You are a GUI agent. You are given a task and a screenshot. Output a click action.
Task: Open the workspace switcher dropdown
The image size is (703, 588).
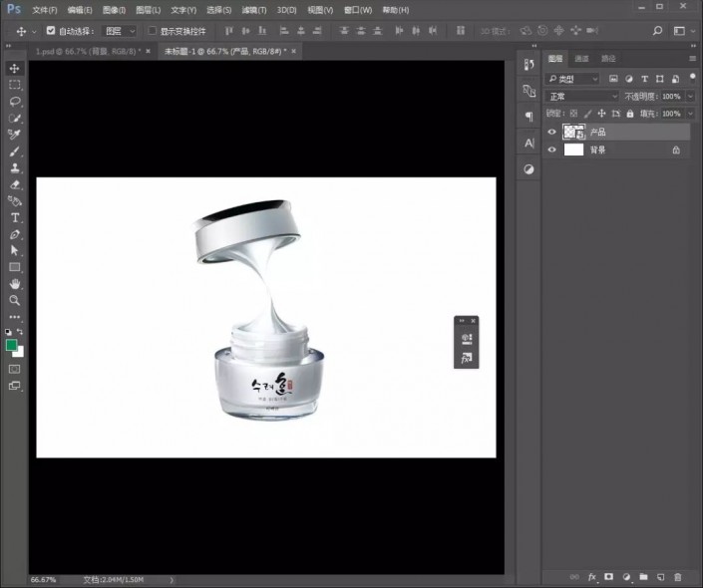click(684, 31)
